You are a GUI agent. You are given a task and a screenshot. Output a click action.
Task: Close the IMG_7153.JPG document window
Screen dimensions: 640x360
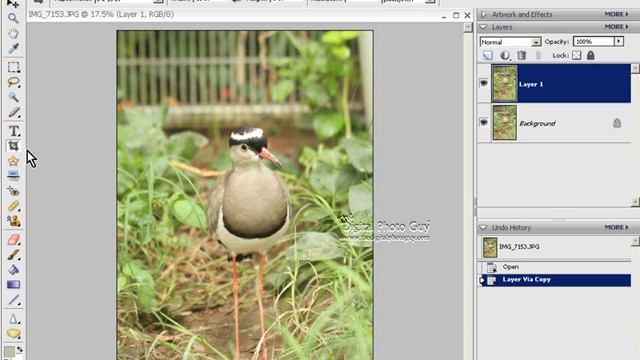coord(468,16)
